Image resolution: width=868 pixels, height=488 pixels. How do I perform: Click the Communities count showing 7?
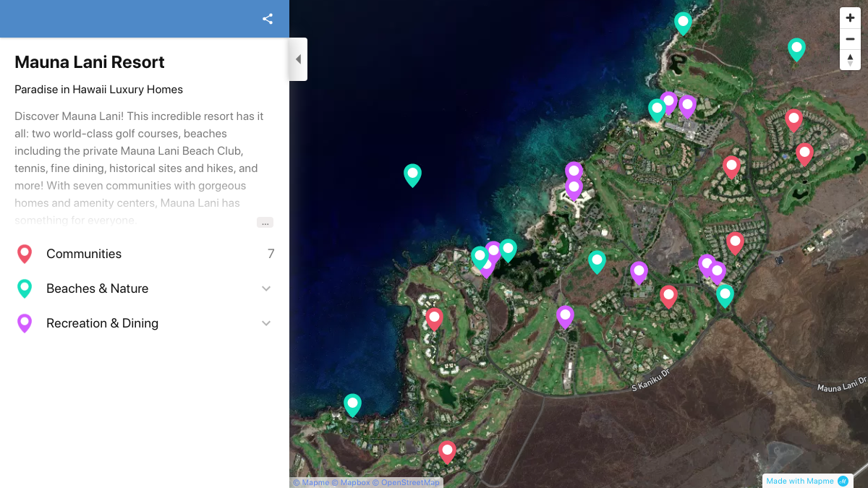tap(271, 253)
